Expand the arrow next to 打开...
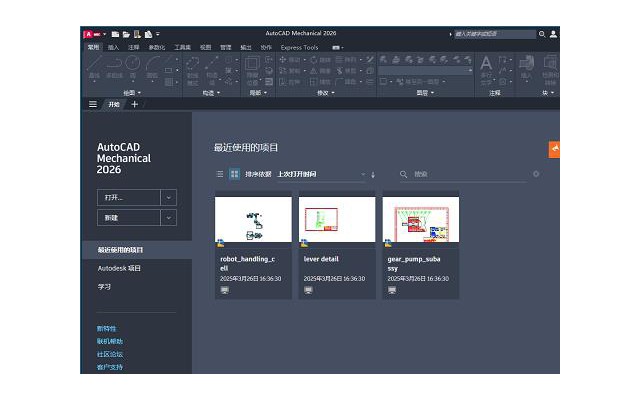 (169, 198)
